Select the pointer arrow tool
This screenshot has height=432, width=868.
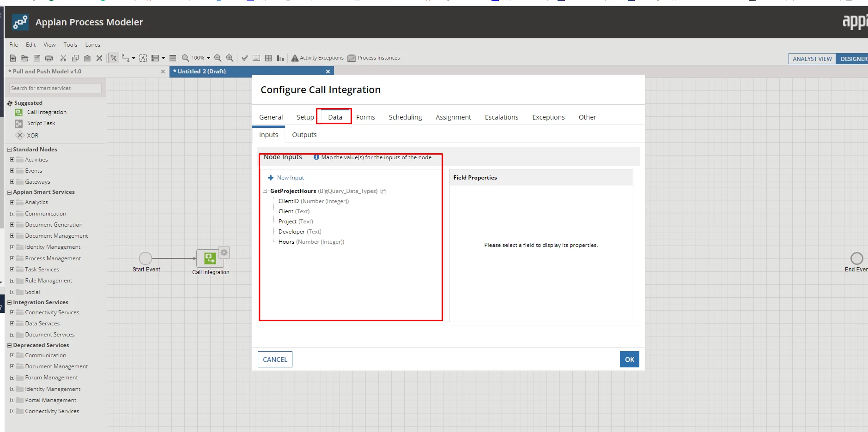pos(114,58)
